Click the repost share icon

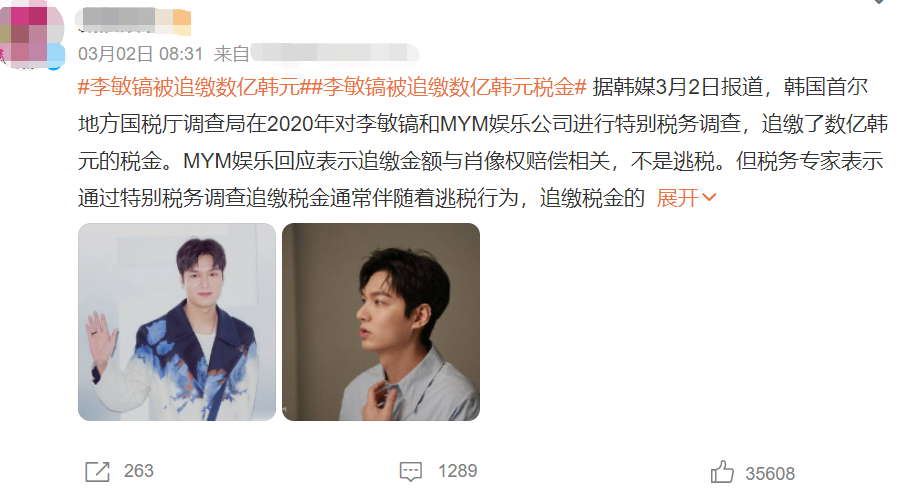(97, 471)
